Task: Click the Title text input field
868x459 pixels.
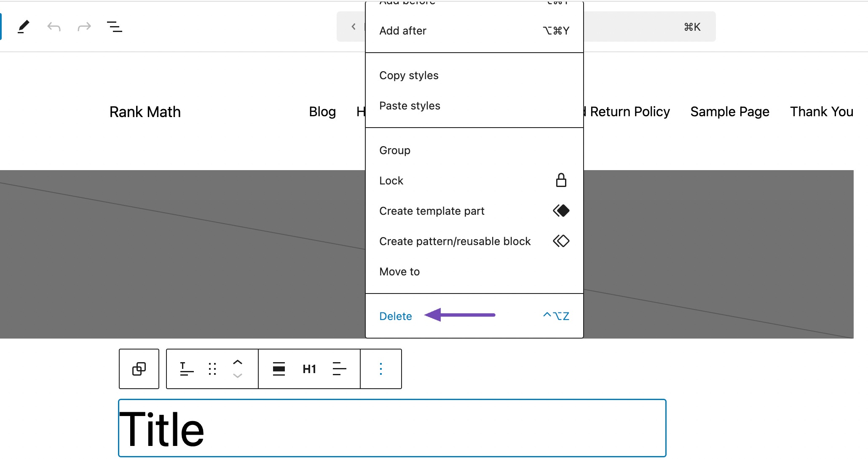Action: coord(392,430)
